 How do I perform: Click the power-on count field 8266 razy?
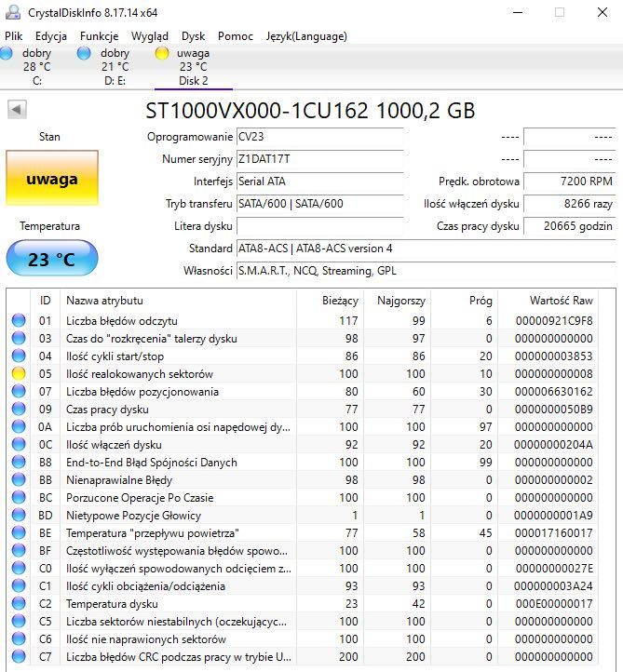pyautogui.click(x=570, y=204)
